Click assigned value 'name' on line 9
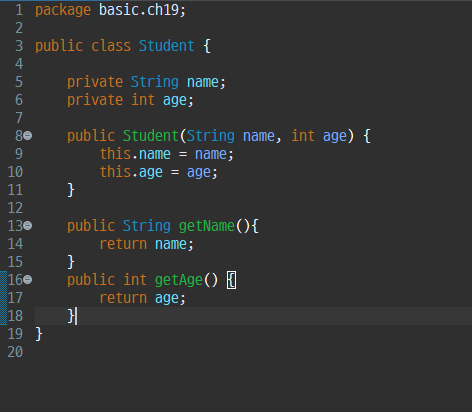 [211, 154]
